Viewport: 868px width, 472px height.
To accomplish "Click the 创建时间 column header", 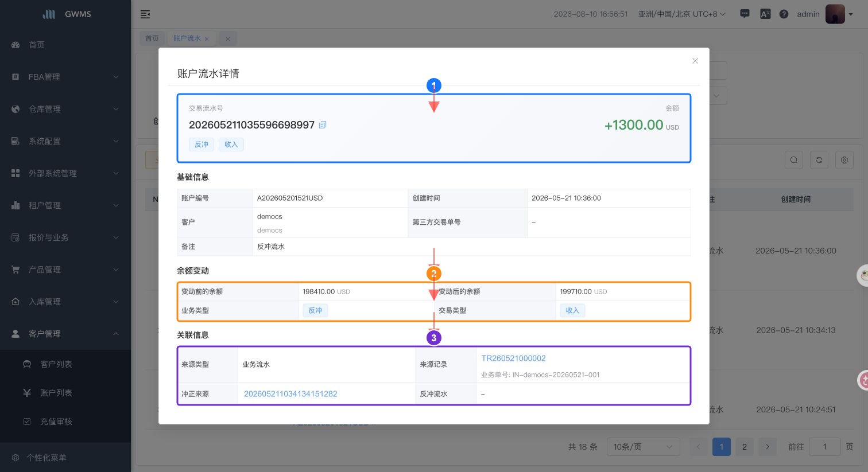I will pos(796,199).
